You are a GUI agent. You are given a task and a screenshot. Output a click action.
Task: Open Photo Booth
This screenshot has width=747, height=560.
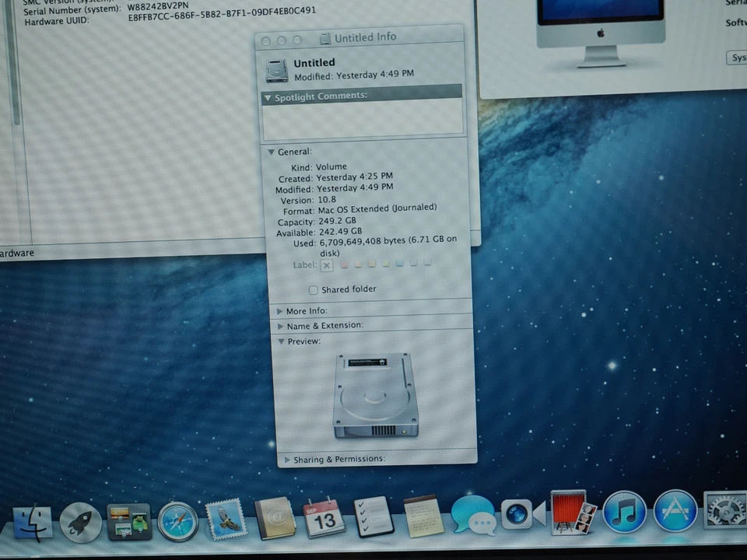click(x=568, y=513)
